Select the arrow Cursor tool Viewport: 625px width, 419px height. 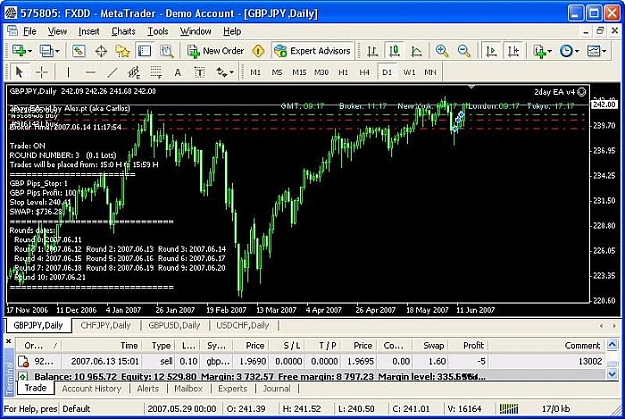click(19, 72)
